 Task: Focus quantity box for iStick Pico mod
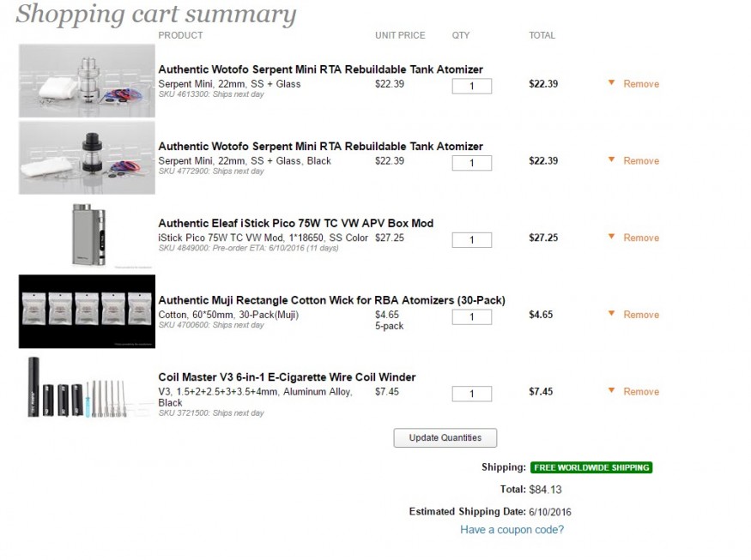point(472,240)
